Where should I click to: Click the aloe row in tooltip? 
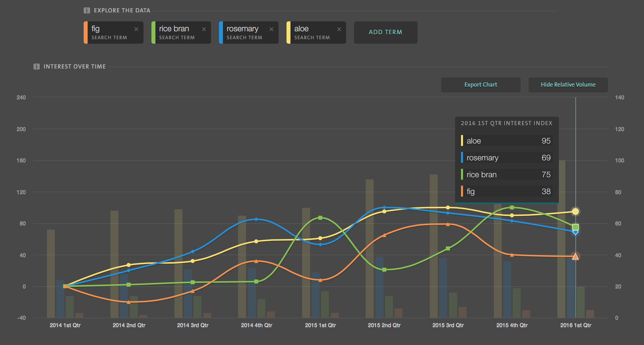click(x=507, y=141)
